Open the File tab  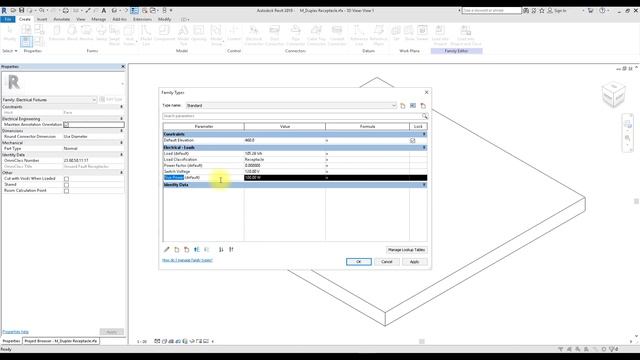coord(8,19)
